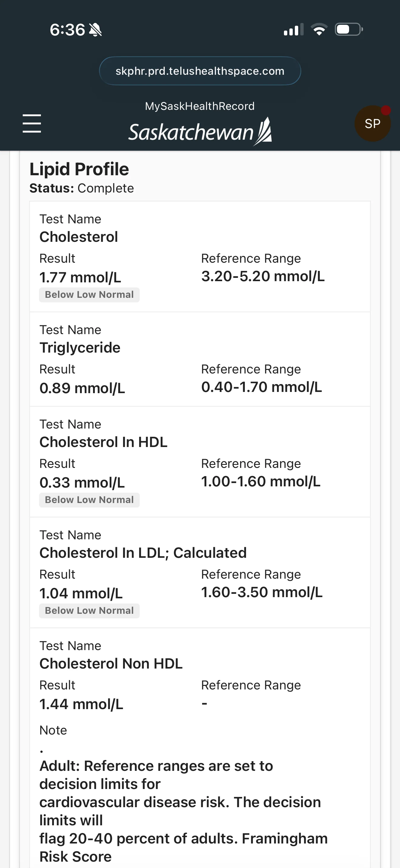Tap the red notification dot on avatar
This screenshot has height=868, width=400.
[386, 110]
